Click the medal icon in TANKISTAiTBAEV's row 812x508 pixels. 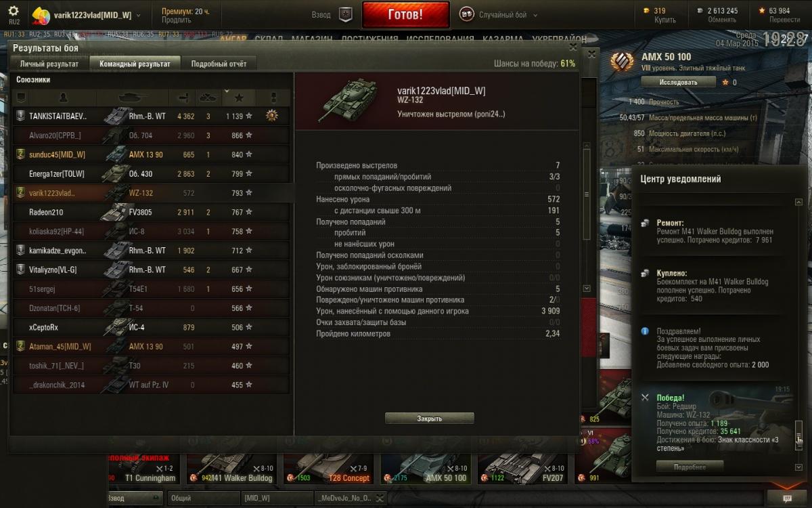coord(272,116)
